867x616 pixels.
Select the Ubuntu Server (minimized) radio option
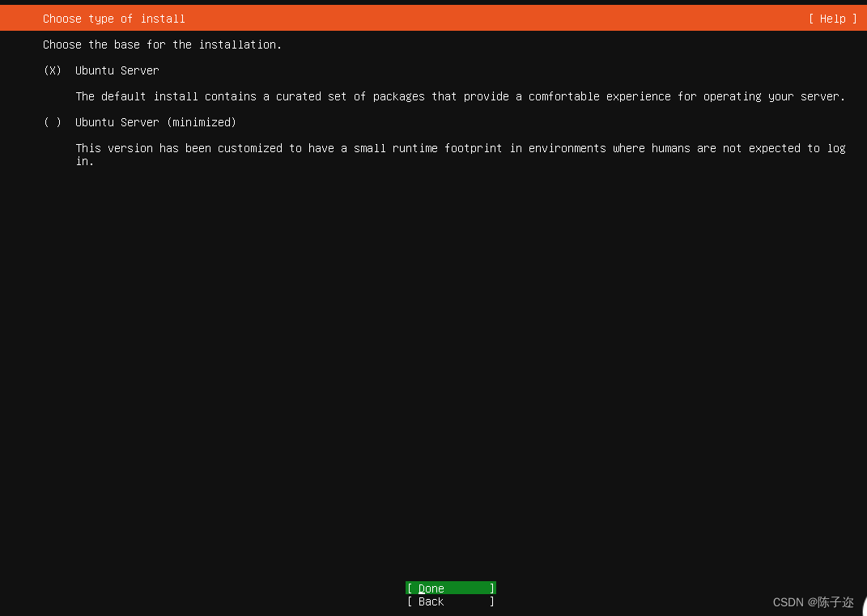pyautogui.click(x=53, y=122)
